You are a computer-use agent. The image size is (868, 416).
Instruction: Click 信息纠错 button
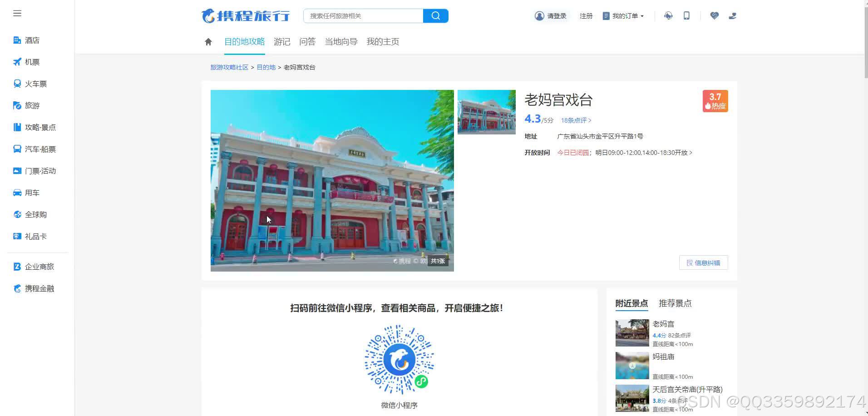click(x=704, y=263)
